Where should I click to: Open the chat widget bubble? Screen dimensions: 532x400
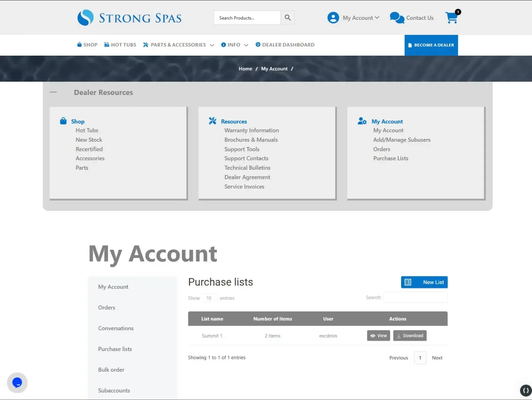point(17,383)
